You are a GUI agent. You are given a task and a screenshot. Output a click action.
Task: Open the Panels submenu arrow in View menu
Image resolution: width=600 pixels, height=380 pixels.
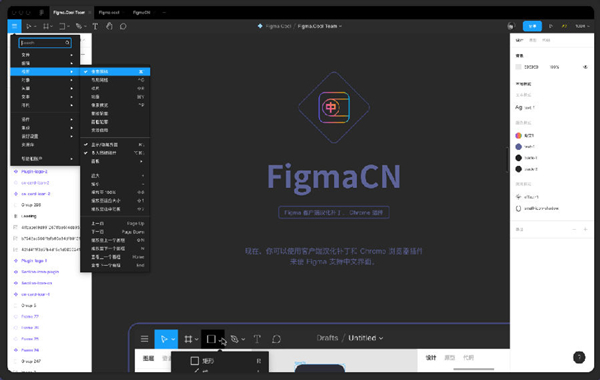[x=142, y=161]
